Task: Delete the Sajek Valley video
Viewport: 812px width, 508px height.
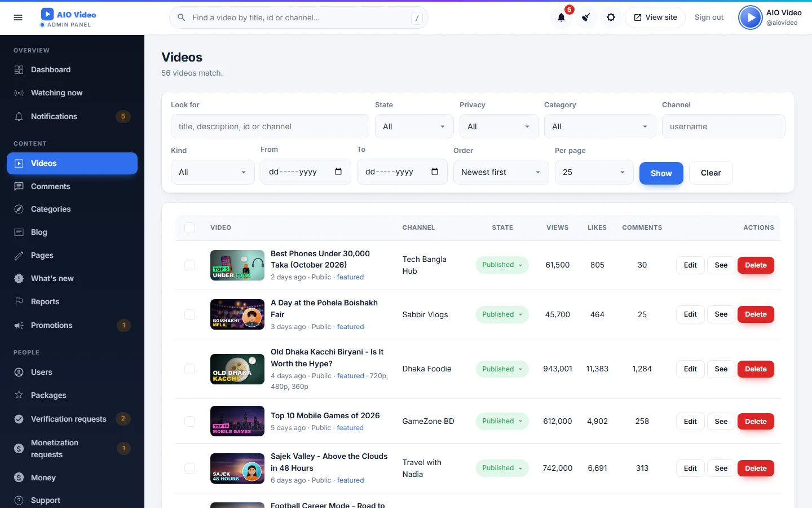Action: click(756, 468)
